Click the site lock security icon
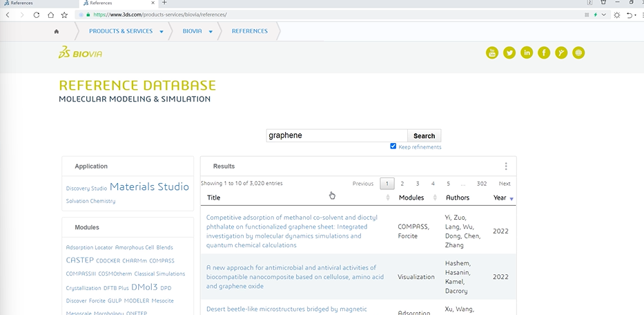Screen dimensions: 644x315 (88, 15)
